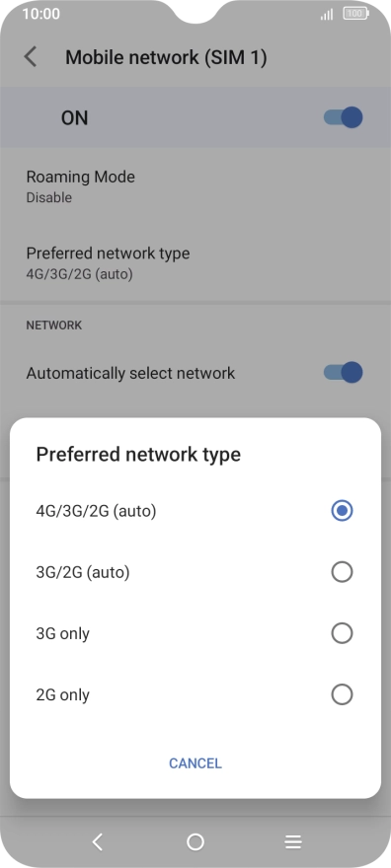Tap the clock showing 10:00
Image resolution: width=391 pixels, height=868 pixels.
(41, 13)
